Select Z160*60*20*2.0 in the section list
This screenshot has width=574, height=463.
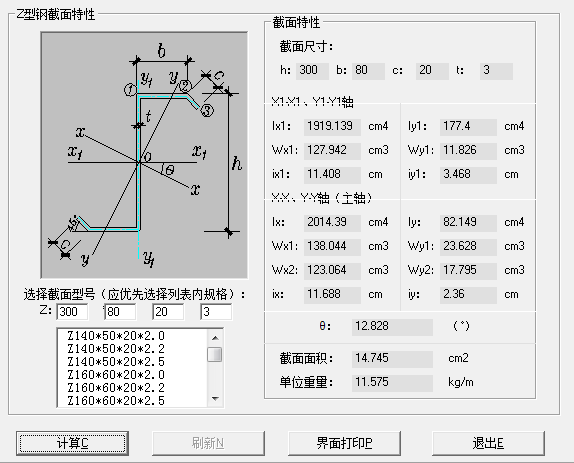click(x=116, y=375)
